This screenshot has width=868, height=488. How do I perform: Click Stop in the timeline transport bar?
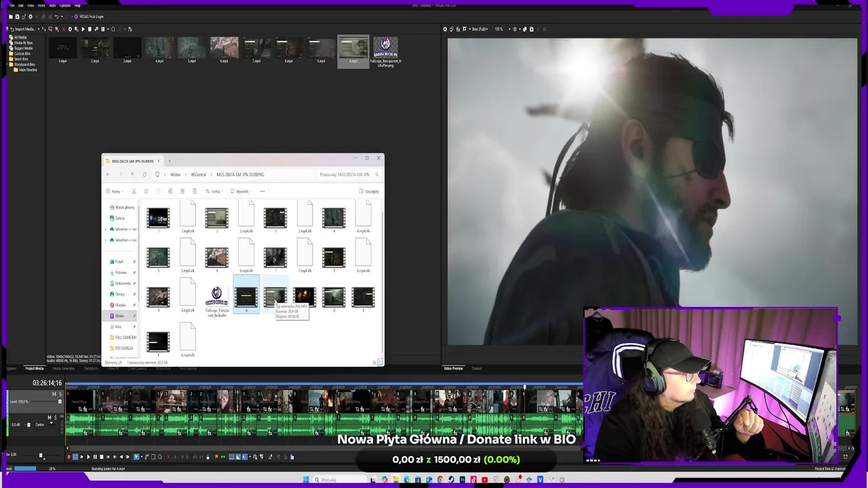point(102,457)
